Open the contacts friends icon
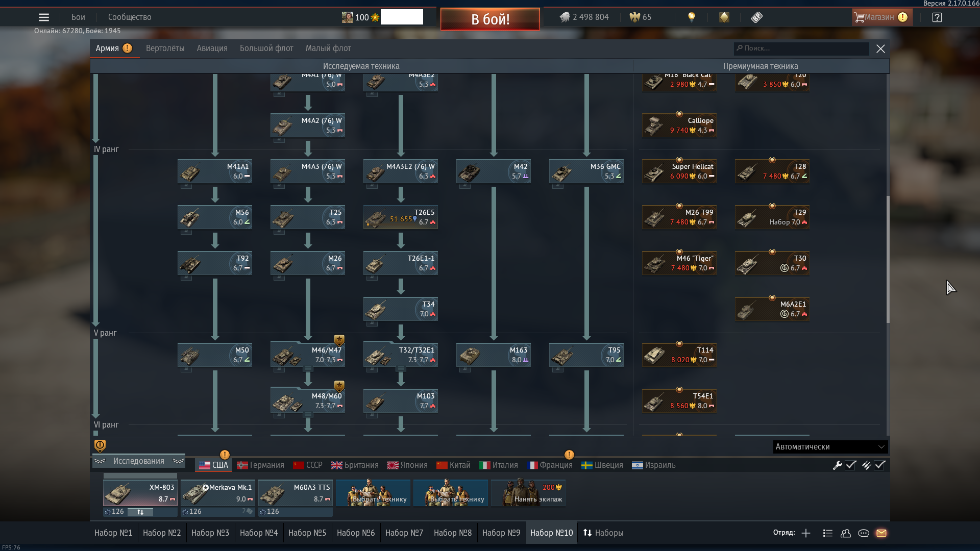Screen dimensions: 980x551 [846, 533]
